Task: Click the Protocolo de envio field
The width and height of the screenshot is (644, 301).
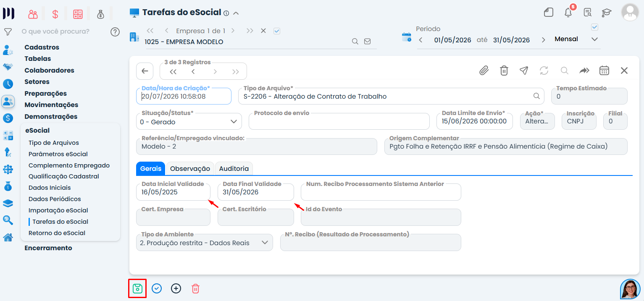Action: point(339,121)
